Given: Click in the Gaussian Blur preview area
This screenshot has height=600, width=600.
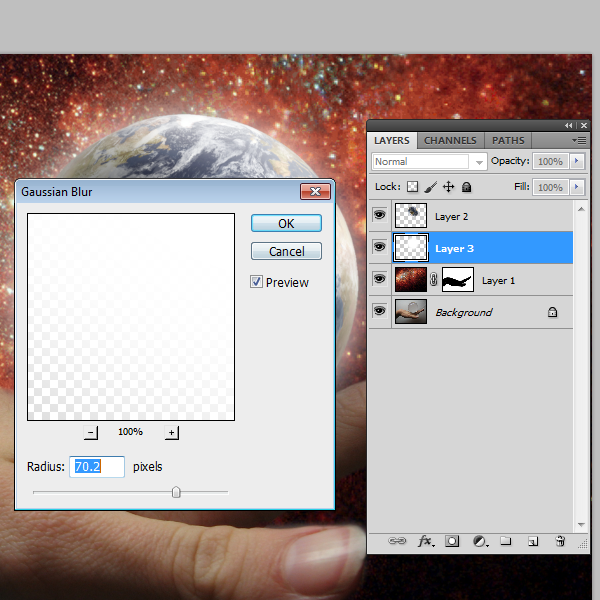Looking at the screenshot, I should pyautogui.click(x=131, y=317).
